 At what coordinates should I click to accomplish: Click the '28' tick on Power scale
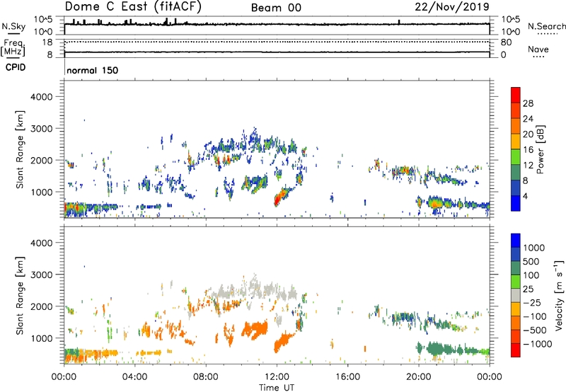(528, 103)
